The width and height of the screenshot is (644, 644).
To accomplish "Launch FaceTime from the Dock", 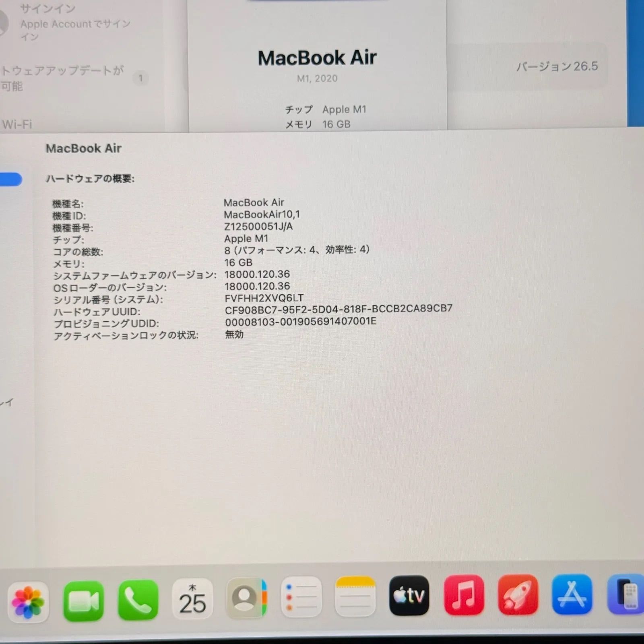I will coord(84,601).
